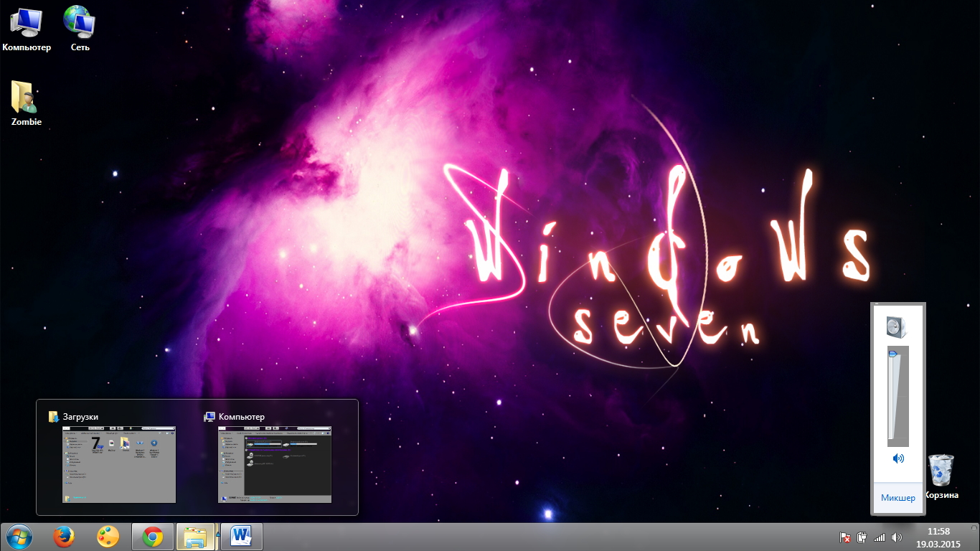
Task: Click the battery power tray icon
Action: pyautogui.click(x=862, y=537)
